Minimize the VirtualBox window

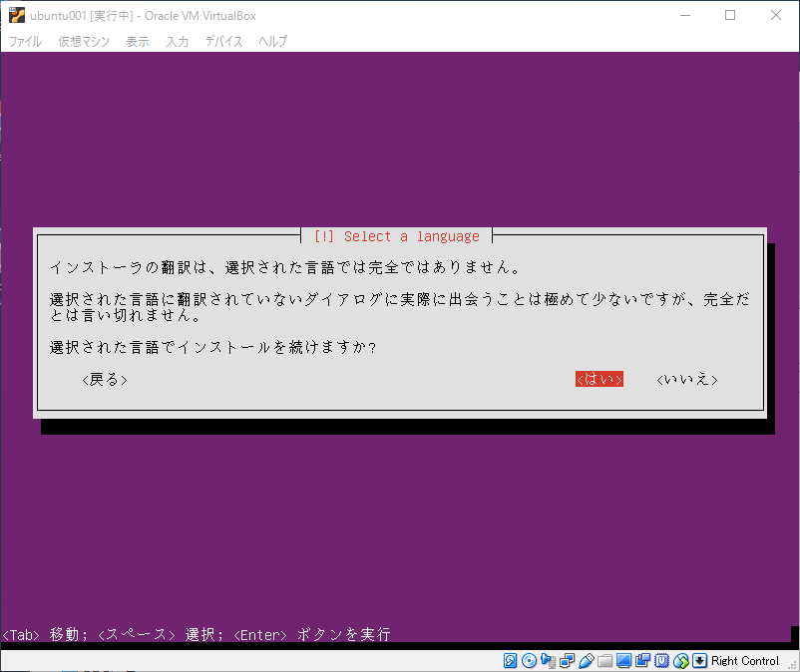(685, 15)
